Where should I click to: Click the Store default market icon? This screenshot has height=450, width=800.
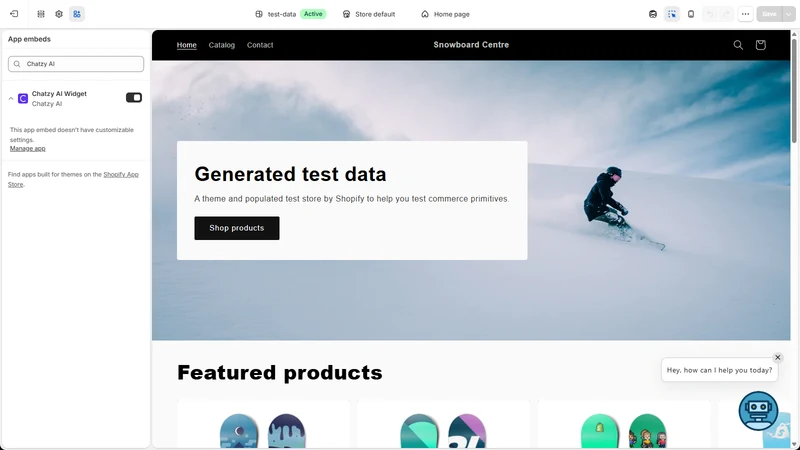(346, 14)
